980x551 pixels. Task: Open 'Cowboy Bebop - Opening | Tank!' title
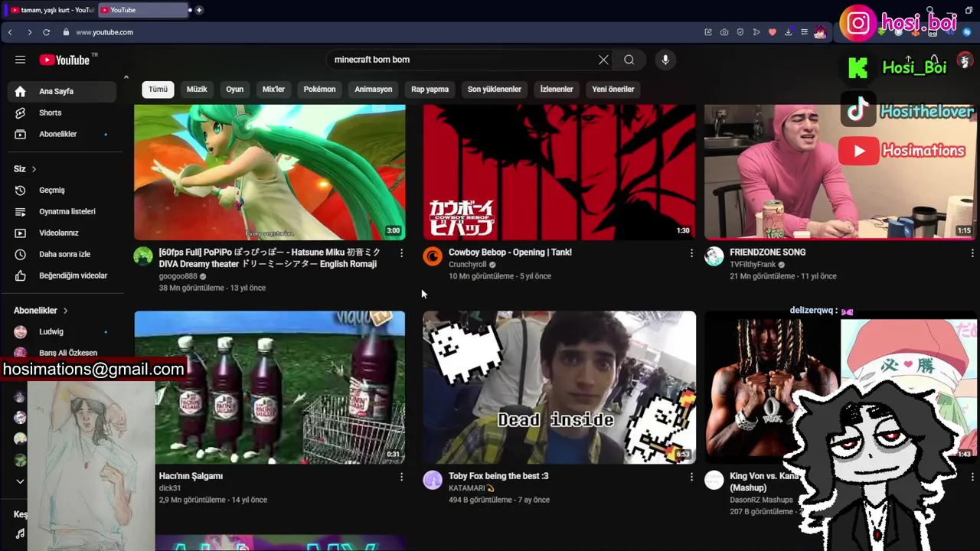pos(510,252)
